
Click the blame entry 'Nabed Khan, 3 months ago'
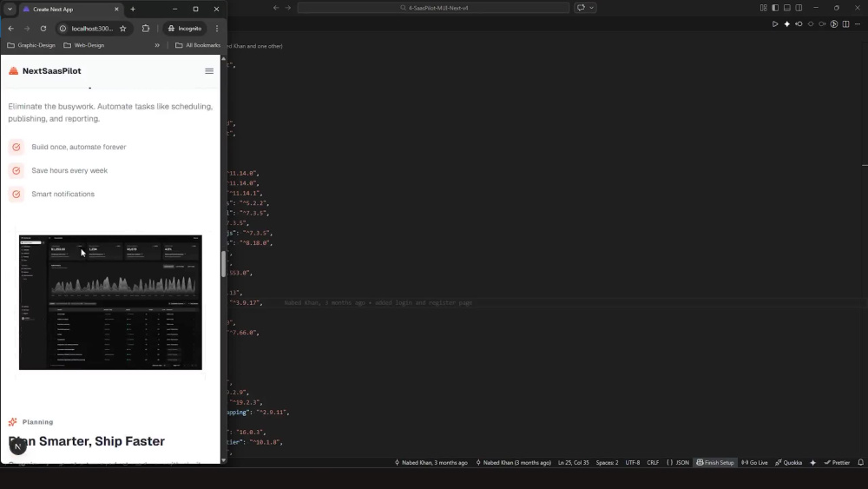431,462
